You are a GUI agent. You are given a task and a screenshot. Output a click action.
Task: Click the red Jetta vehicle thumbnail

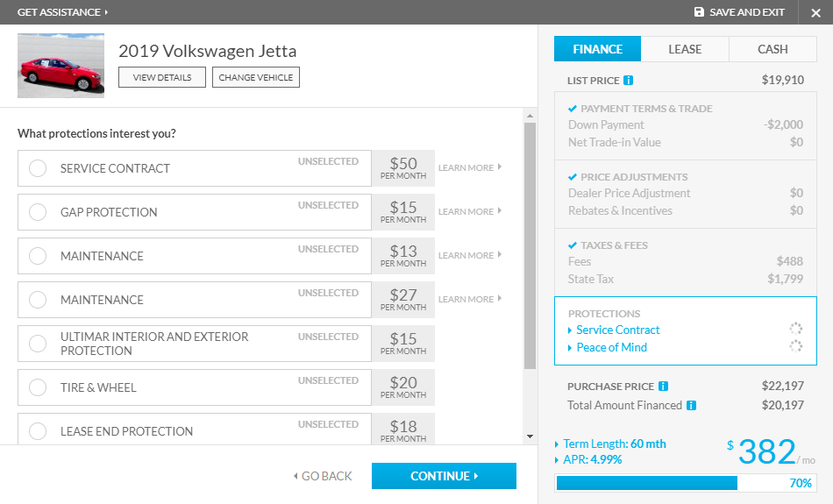(x=61, y=66)
